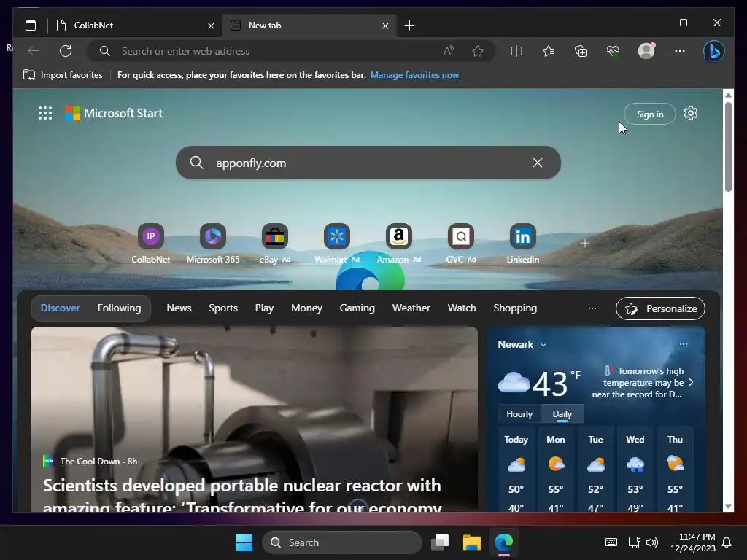Expand the Newark location dropdown

click(543, 344)
